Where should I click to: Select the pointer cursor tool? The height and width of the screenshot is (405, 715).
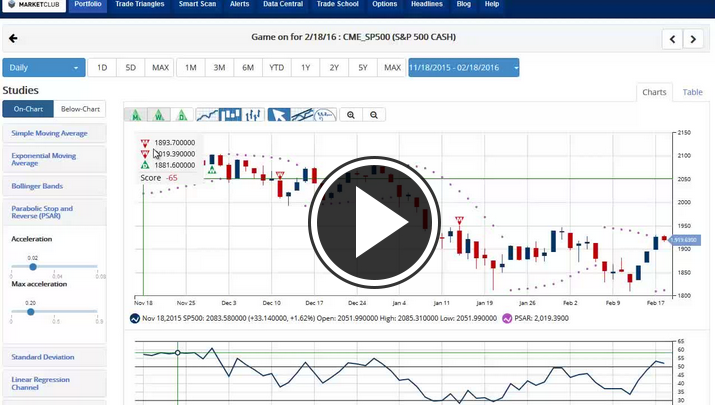pos(279,115)
